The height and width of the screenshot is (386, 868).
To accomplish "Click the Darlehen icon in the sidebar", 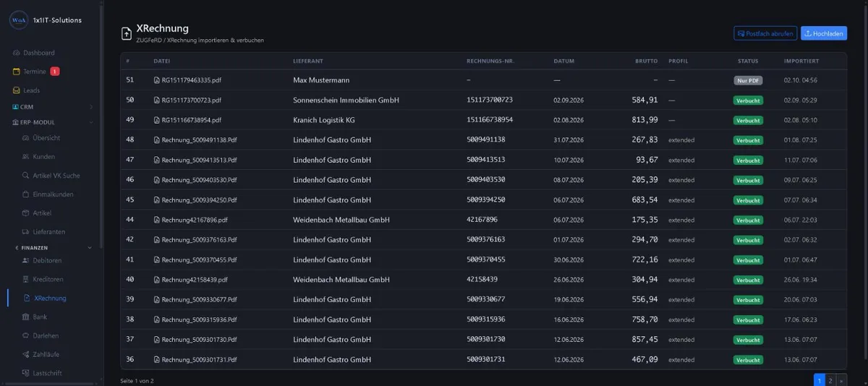I will 26,335.
